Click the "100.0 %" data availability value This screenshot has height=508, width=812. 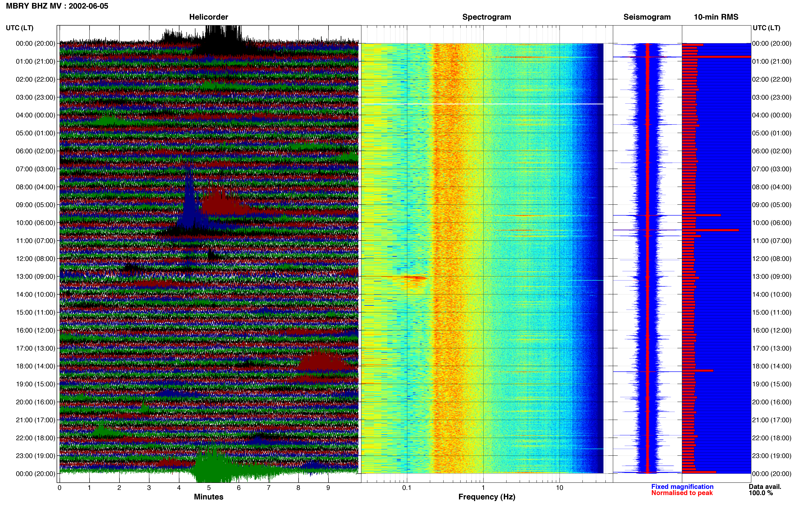pyautogui.click(x=761, y=493)
